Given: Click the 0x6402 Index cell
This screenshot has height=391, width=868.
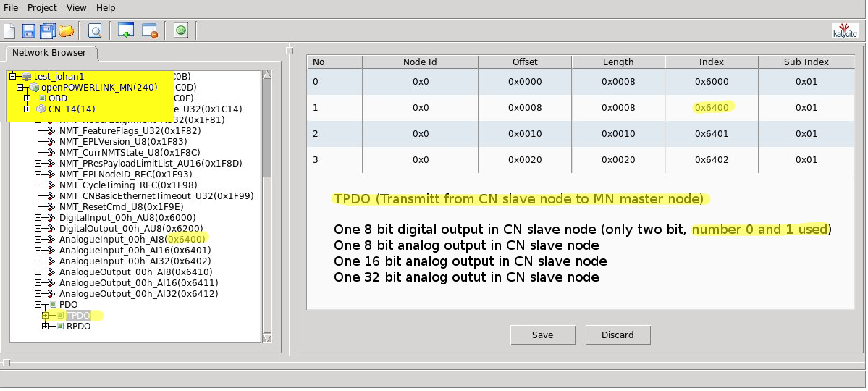Looking at the screenshot, I should pyautogui.click(x=712, y=159).
